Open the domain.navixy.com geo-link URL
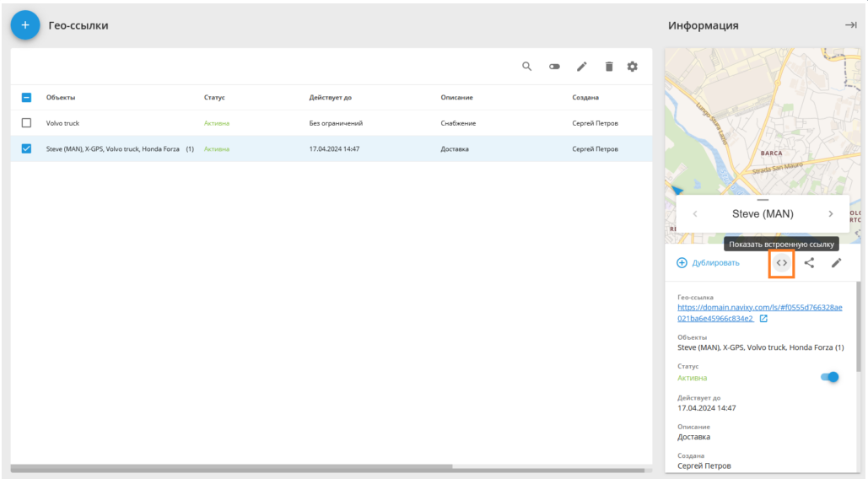The width and height of the screenshot is (868, 479). (759, 313)
